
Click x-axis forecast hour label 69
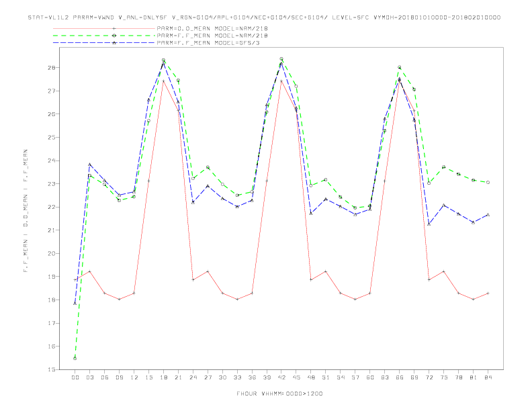coord(414,377)
